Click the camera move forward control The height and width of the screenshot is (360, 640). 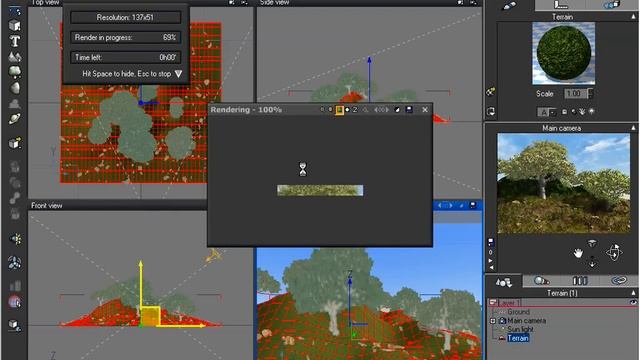(592, 263)
